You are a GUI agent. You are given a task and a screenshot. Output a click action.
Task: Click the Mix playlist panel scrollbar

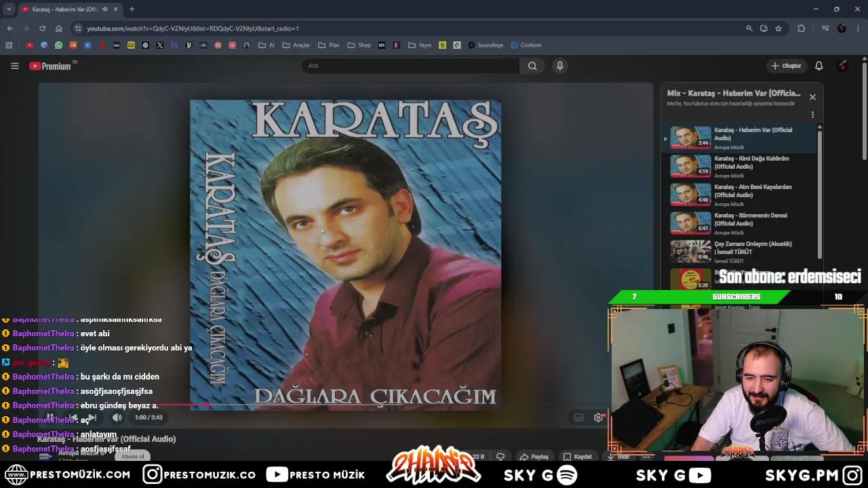click(x=820, y=193)
